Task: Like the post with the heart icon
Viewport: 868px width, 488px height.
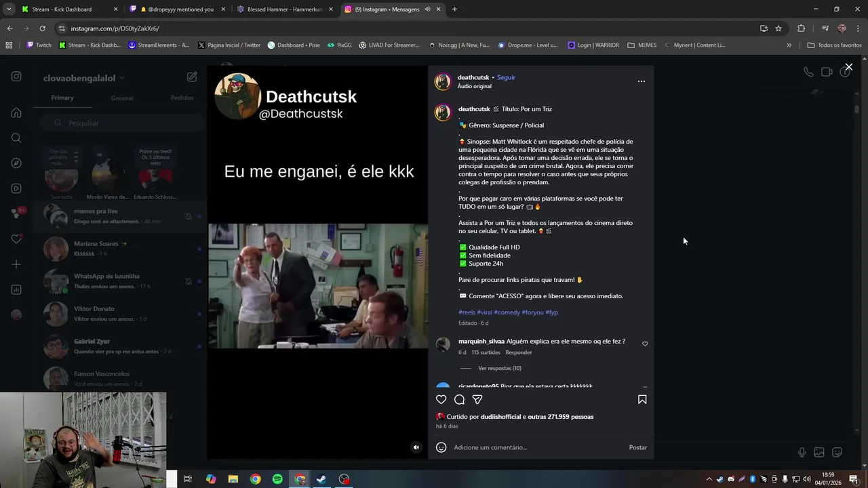Action: (441, 400)
